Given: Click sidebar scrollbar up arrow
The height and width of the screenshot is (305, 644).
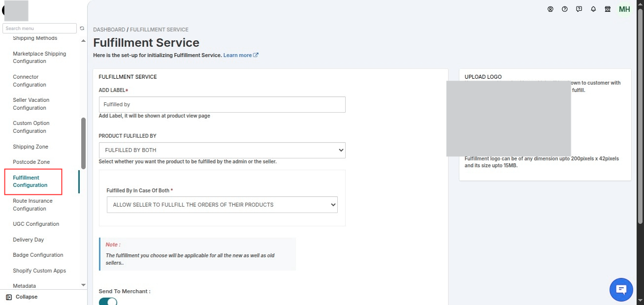Looking at the screenshot, I should tap(83, 41).
